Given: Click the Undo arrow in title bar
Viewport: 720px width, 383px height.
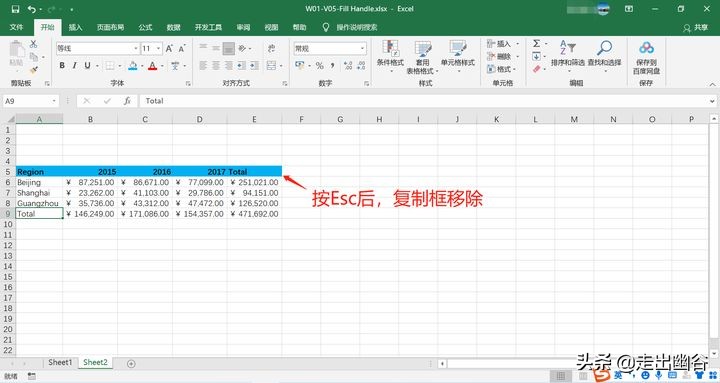Looking at the screenshot, I should [x=32, y=9].
